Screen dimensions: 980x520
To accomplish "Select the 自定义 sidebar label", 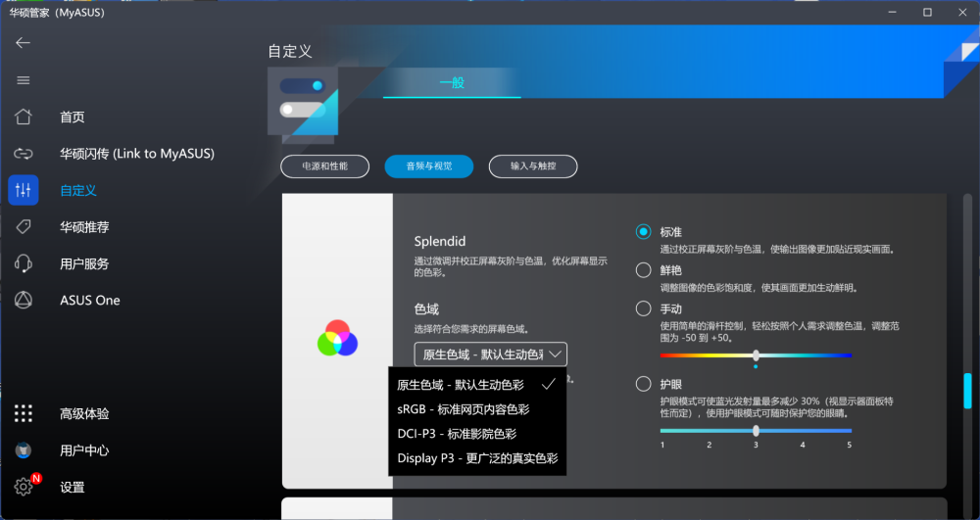I will click(78, 190).
